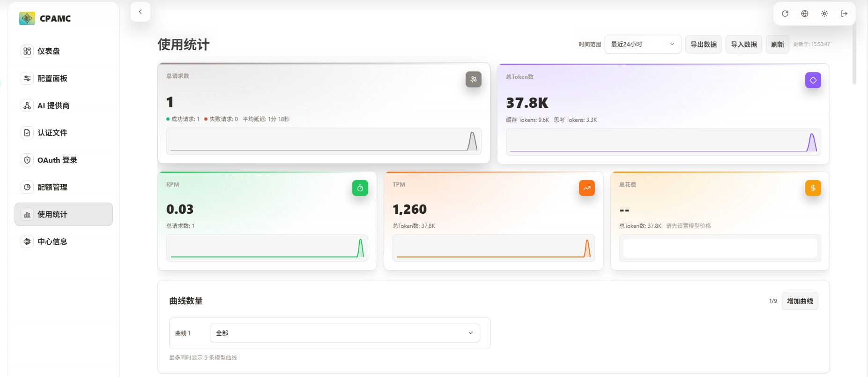The image size is (868, 377).
Task: Click the 导入数据 button
Action: click(744, 44)
